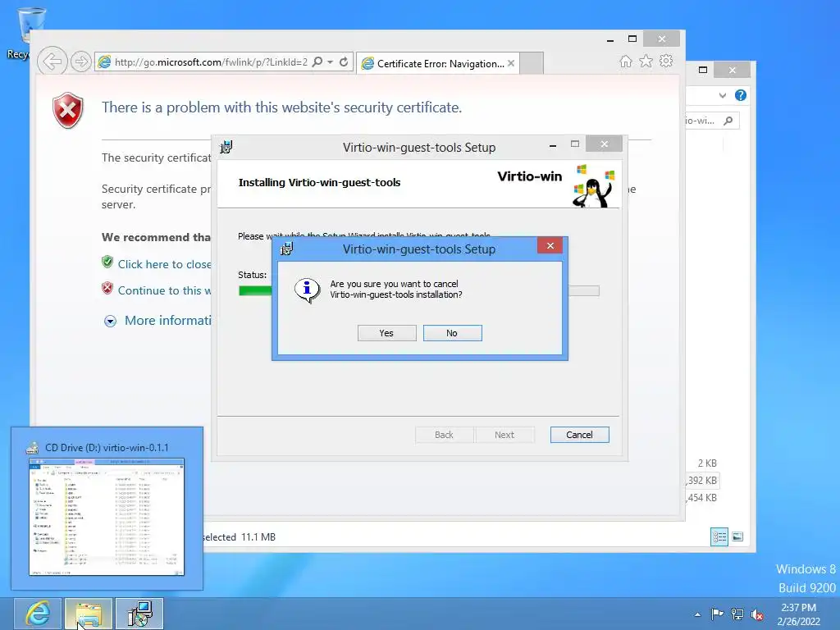Image resolution: width=840 pixels, height=630 pixels.
Task: Click the Internet Explorer forward arrow
Action: (x=81, y=62)
